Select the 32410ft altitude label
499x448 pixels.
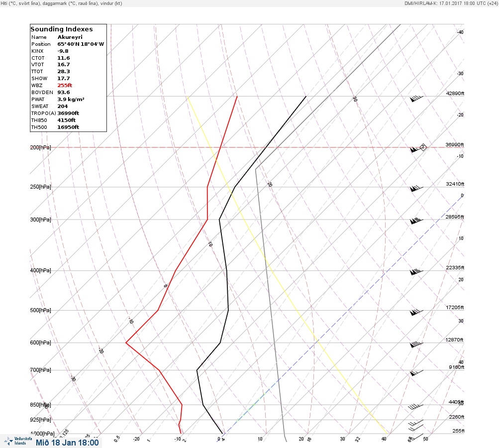(455, 184)
